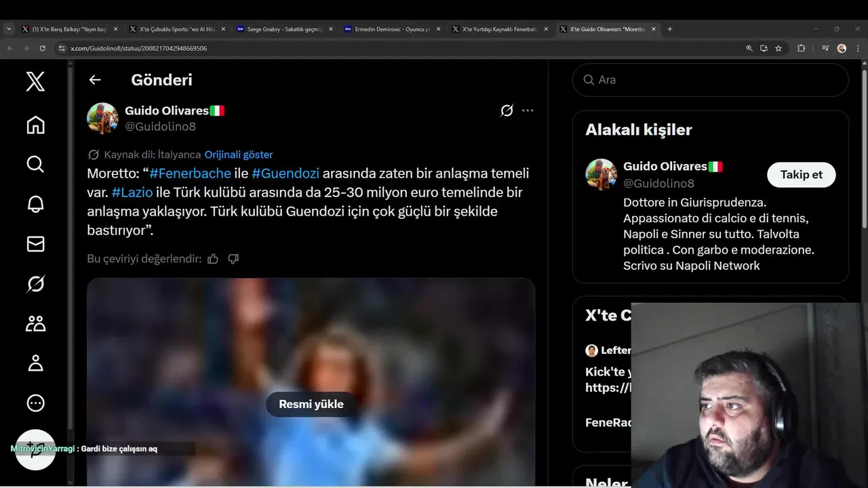Open the tab search dropdown arrow
Image resolution: width=868 pixels, height=488 pixels.
pos(9,29)
